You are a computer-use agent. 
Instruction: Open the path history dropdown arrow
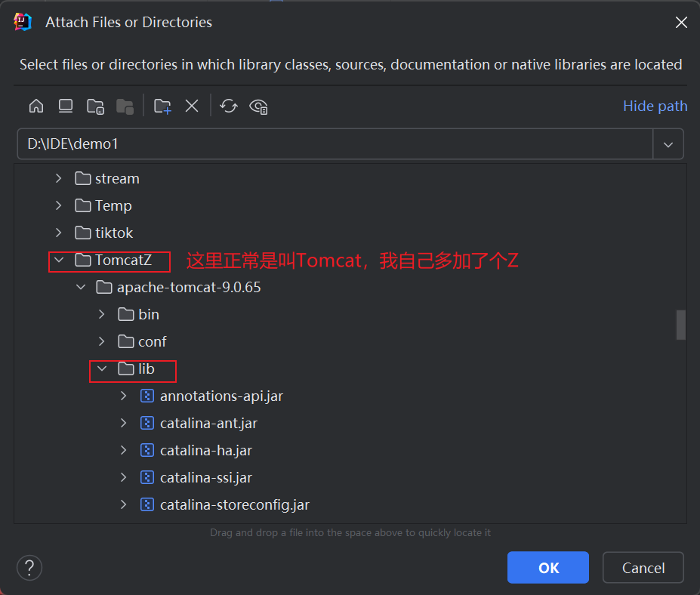(668, 144)
